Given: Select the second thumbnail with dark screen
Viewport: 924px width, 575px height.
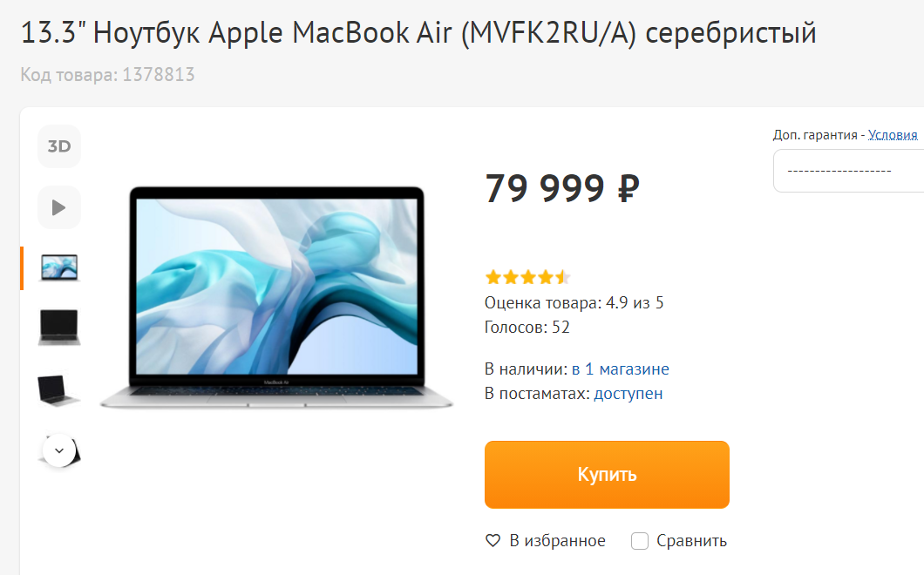Looking at the screenshot, I should tap(59, 328).
